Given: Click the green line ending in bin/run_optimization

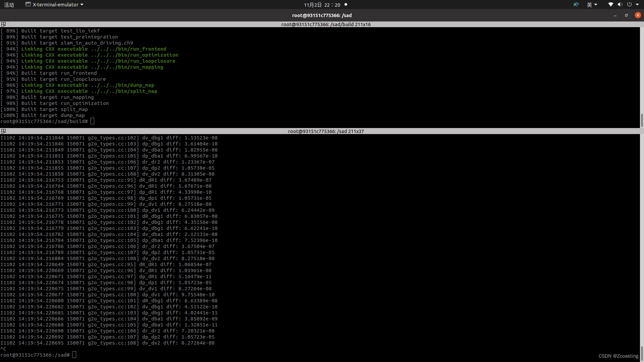Looking at the screenshot, I should pos(89,55).
